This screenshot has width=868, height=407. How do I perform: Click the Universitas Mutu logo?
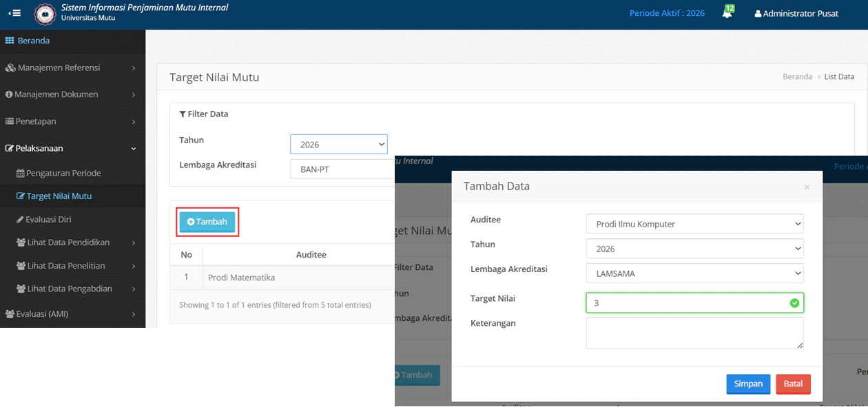click(x=45, y=14)
